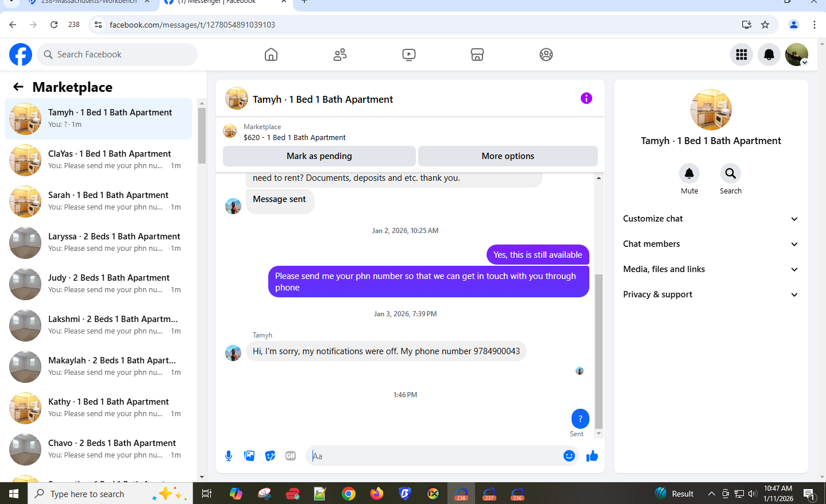Open the Video (Watch) icon
The width and height of the screenshot is (826, 504).
coord(409,55)
